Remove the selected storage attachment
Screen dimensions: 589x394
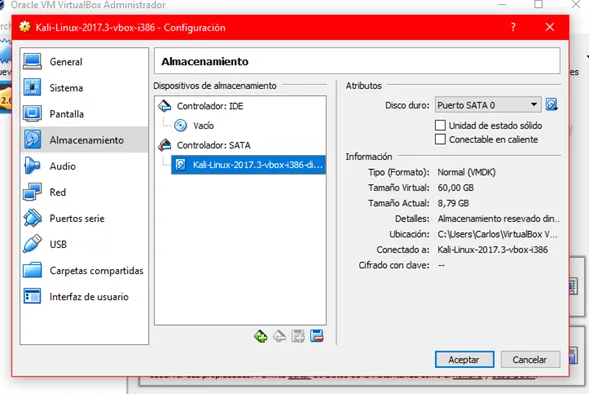point(317,336)
